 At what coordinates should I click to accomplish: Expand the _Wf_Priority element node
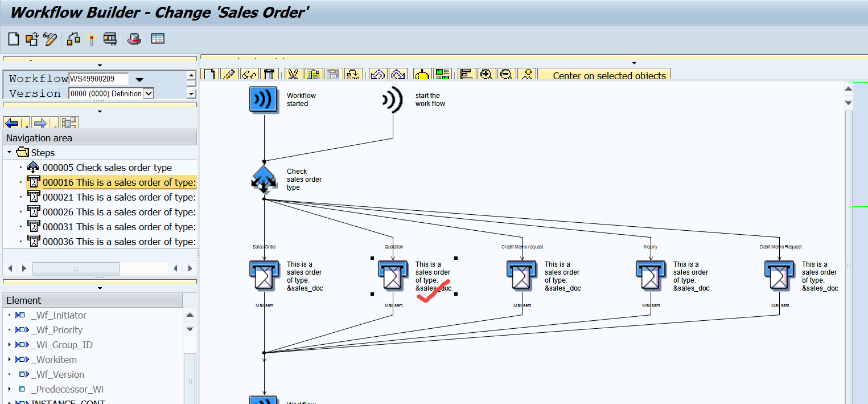[10, 330]
